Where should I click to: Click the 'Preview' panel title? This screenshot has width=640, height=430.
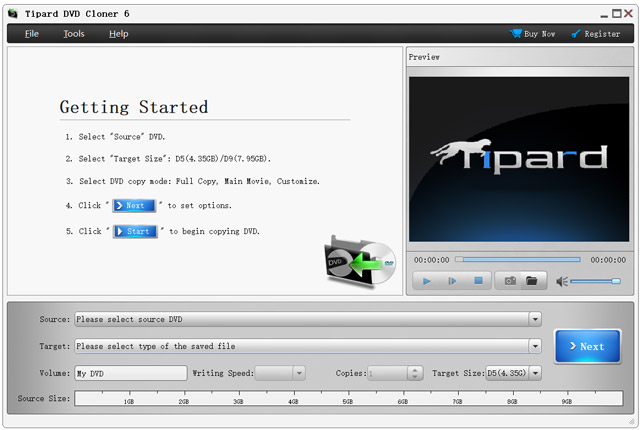424,57
